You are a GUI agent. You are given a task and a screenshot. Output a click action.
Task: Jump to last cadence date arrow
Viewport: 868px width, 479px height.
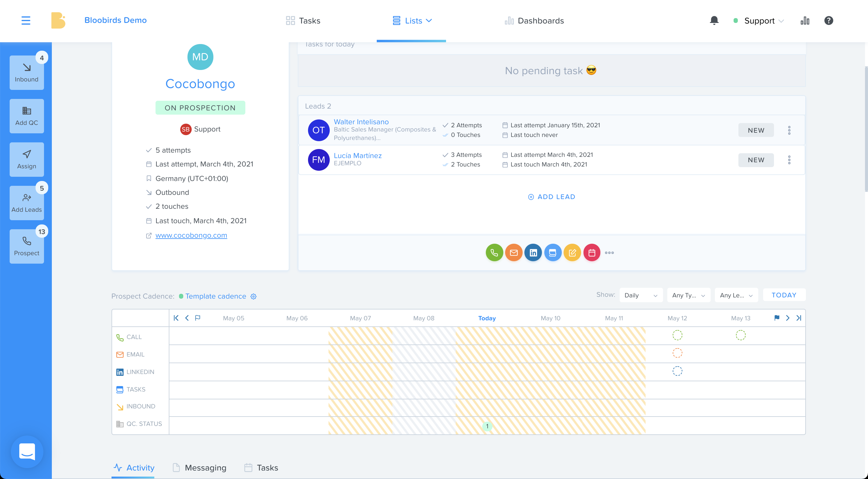click(x=799, y=318)
